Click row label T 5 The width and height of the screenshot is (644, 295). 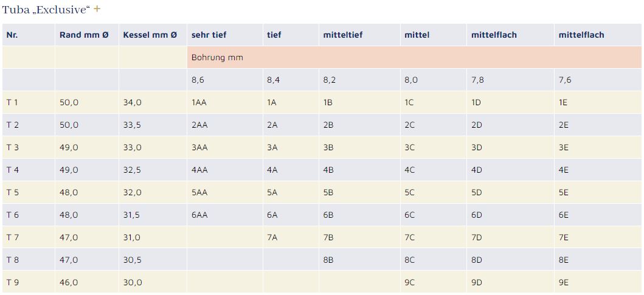12,193
